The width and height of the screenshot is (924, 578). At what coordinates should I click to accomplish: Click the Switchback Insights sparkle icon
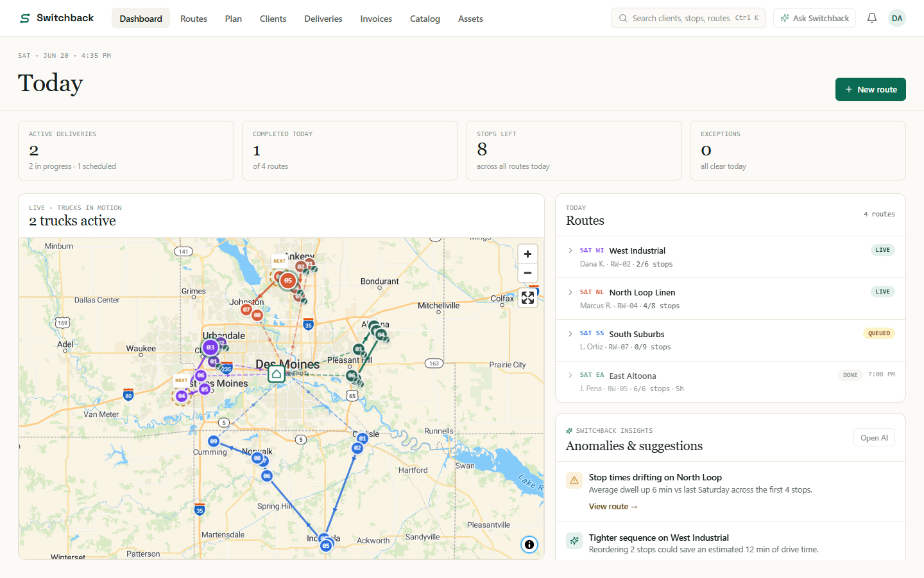[x=569, y=431]
